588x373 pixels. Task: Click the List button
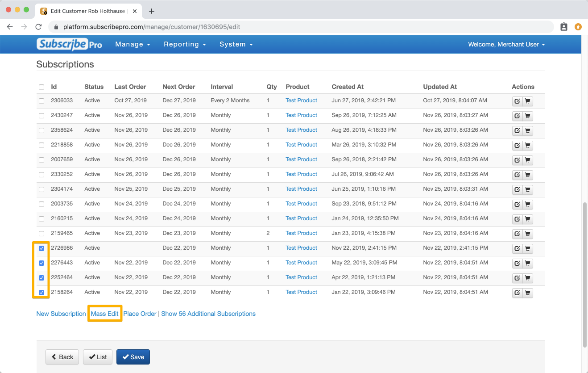coord(98,357)
